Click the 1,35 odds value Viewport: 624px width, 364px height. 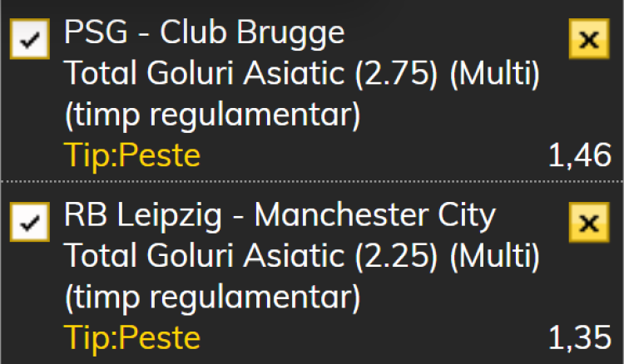coord(579,337)
